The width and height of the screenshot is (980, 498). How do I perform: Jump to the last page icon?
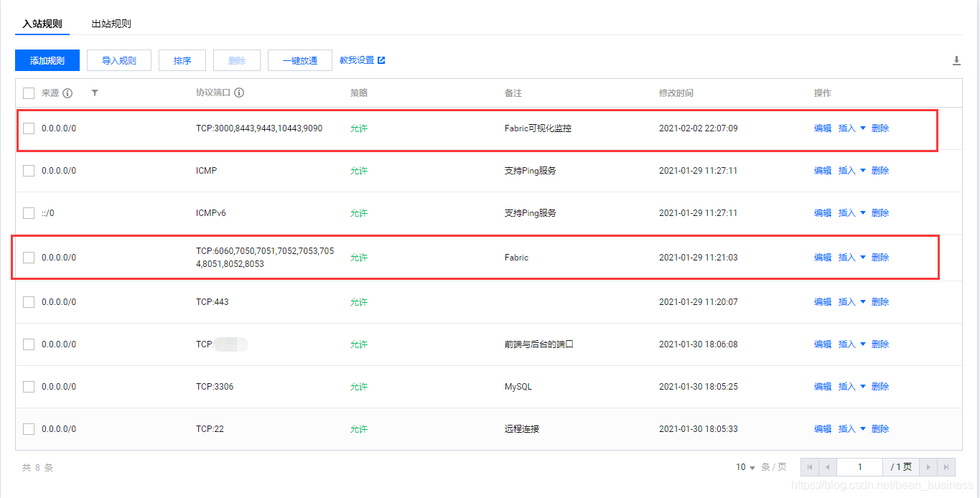pyautogui.click(x=946, y=467)
